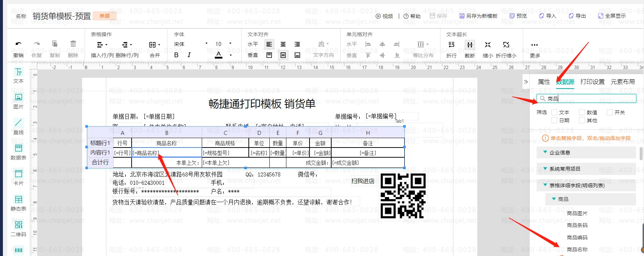Click the 商品 search field in data source
Viewport: 644px width, 256px height.
[586, 98]
